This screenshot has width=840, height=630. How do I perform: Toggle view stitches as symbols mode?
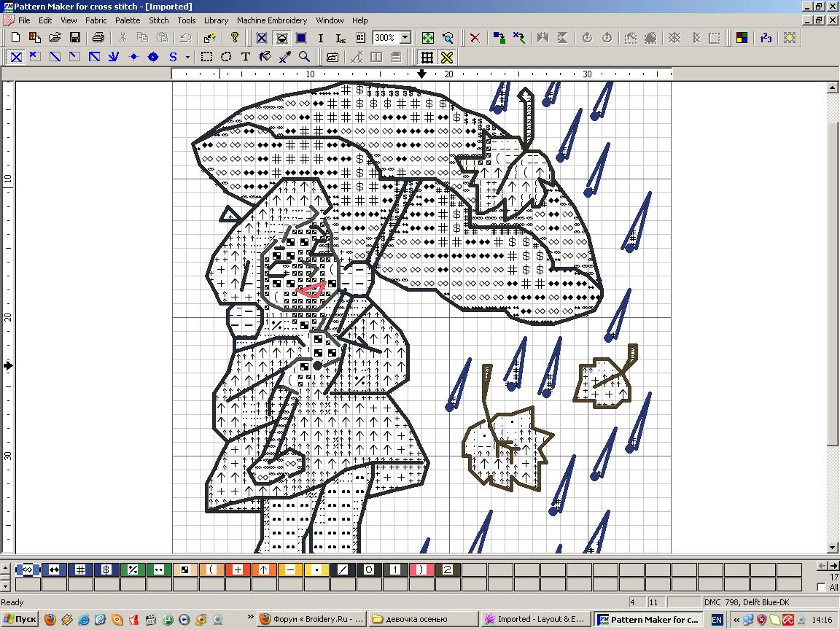[x=281, y=37]
